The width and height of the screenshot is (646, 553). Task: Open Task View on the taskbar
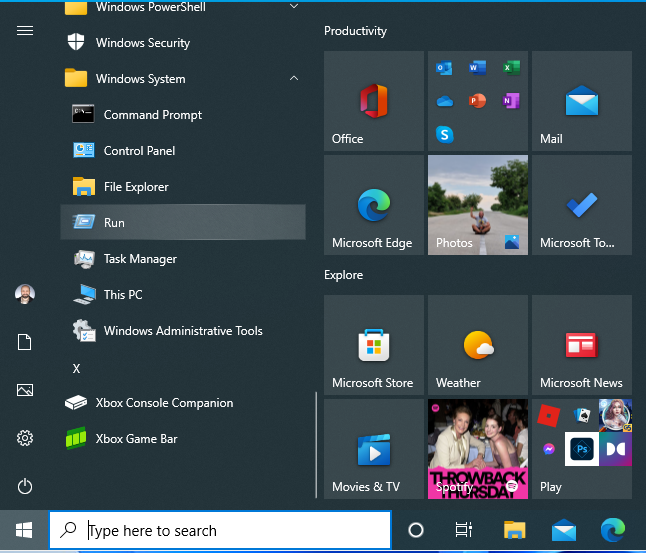[x=463, y=530]
